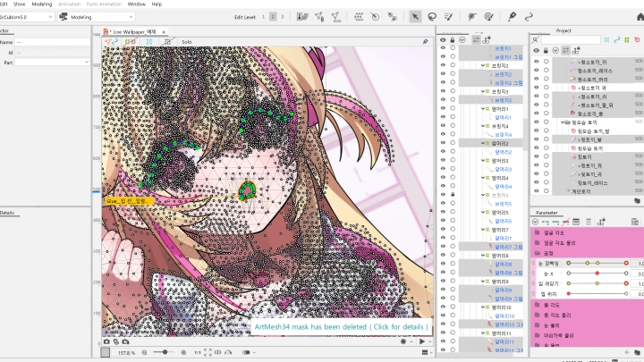Click the zoom out magnifier icon

[x=145, y=352]
